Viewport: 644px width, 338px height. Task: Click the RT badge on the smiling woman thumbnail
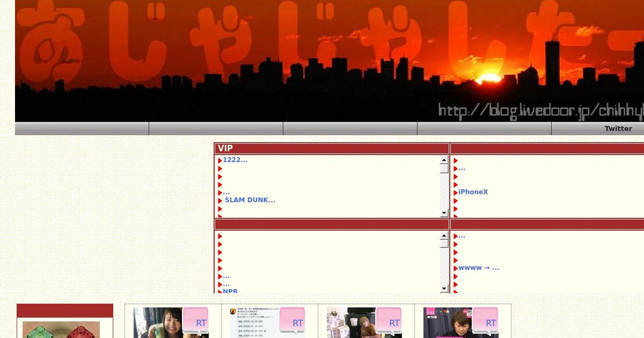click(196, 321)
